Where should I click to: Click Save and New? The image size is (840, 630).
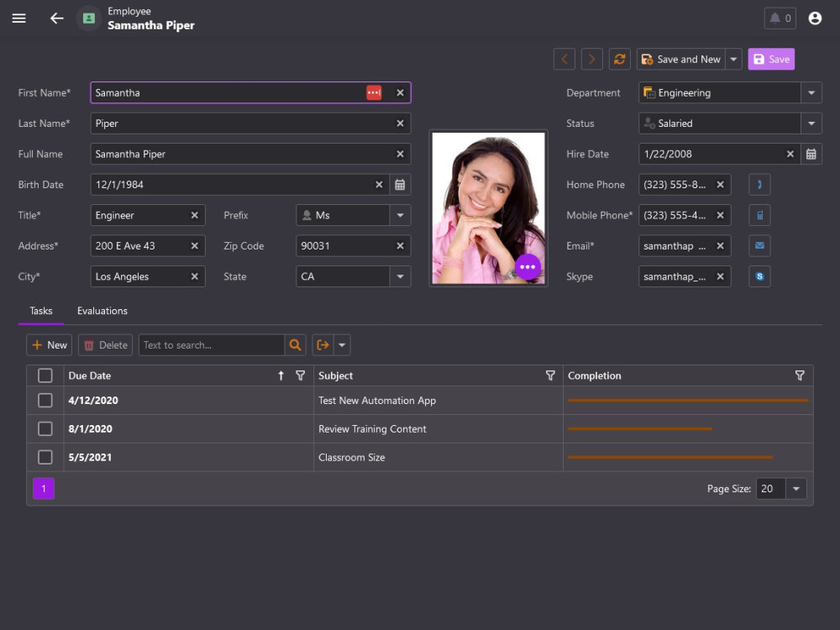point(681,59)
